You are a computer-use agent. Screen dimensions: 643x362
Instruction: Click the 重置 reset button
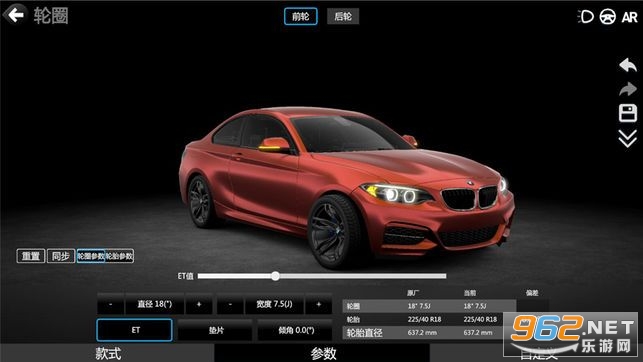(31, 256)
